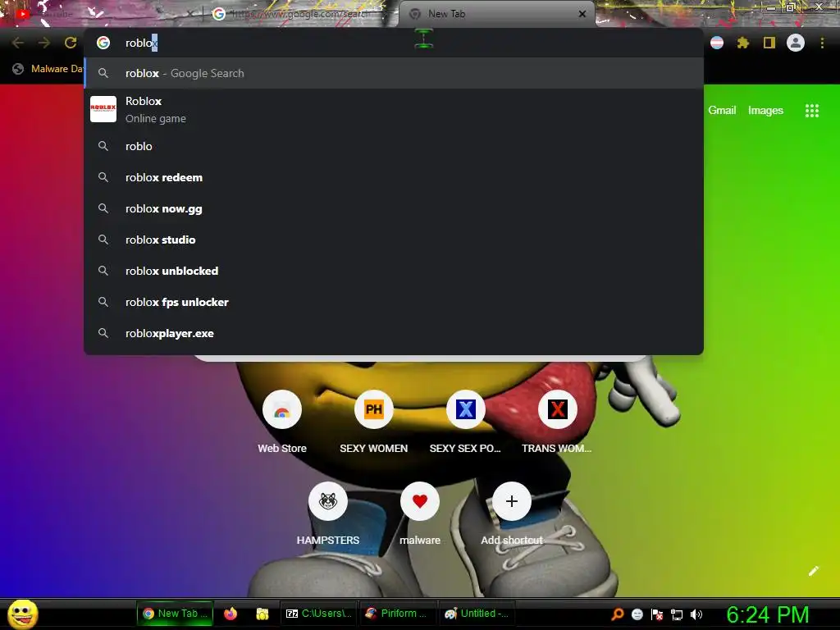
Task: Choose 'roblox redeem' suggestion
Action: pyautogui.click(x=394, y=177)
